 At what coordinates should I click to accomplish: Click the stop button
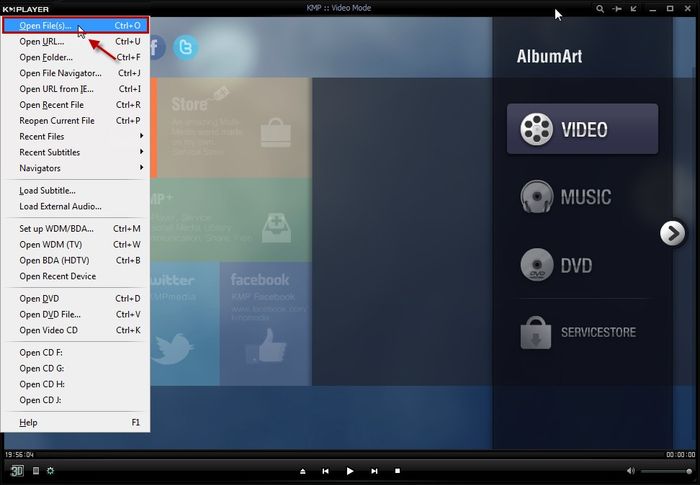(397, 471)
